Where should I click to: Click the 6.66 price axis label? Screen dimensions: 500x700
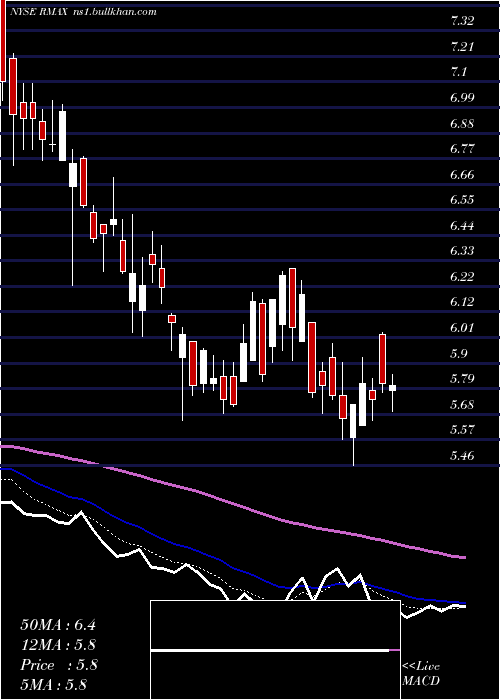462,175
